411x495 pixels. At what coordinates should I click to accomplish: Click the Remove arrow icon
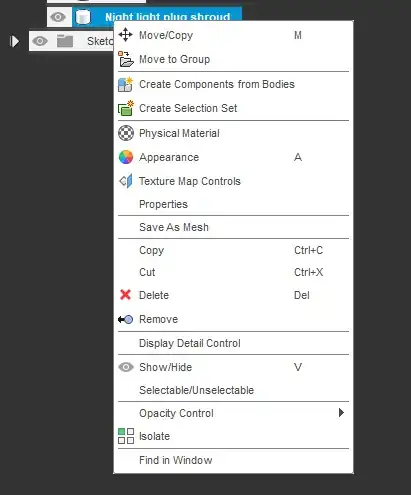point(125,319)
